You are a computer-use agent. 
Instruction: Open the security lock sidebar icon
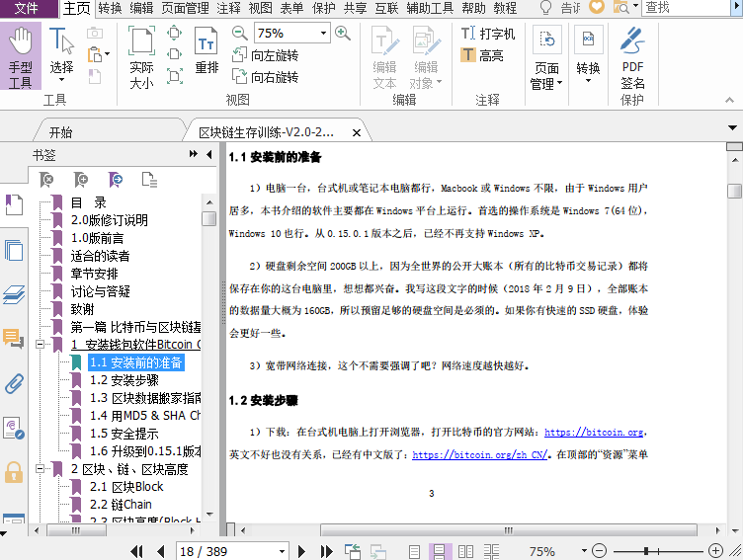click(x=14, y=472)
